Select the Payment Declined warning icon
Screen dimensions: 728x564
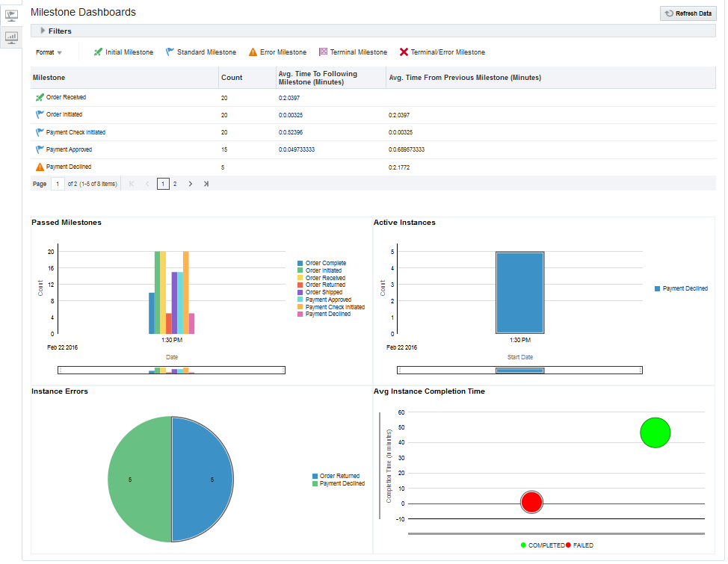click(x=40, y=167)
